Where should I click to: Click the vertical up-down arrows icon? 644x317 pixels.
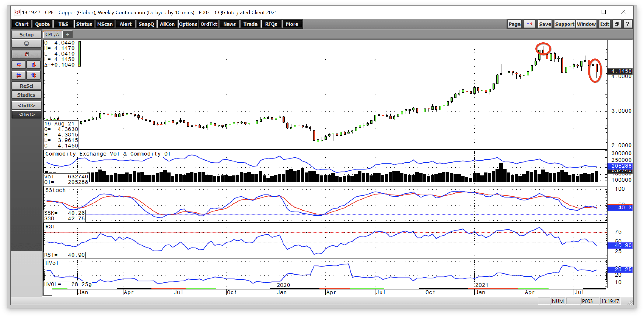tap(34, 64)
